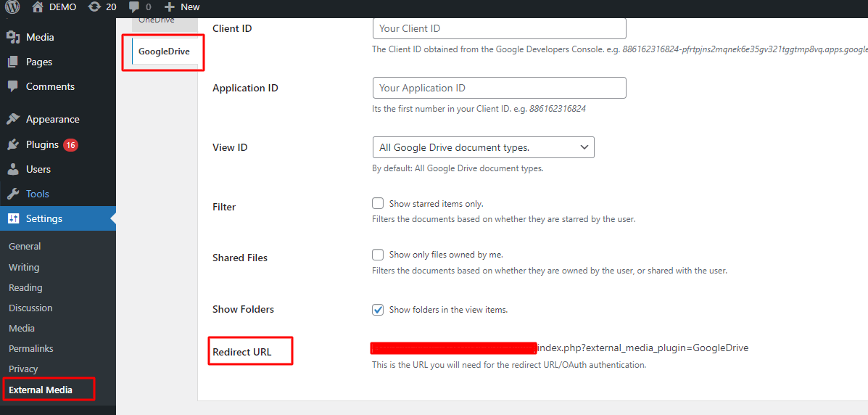Click the Application ID label
The width and height of the screenshot is (868, 415).
245,88
